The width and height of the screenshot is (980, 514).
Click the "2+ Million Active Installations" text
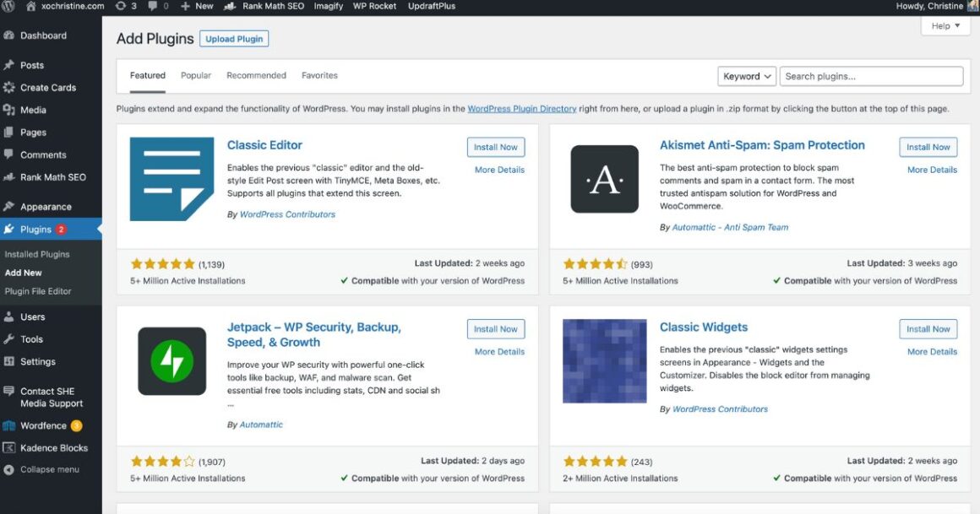click(x=620, y=479)
